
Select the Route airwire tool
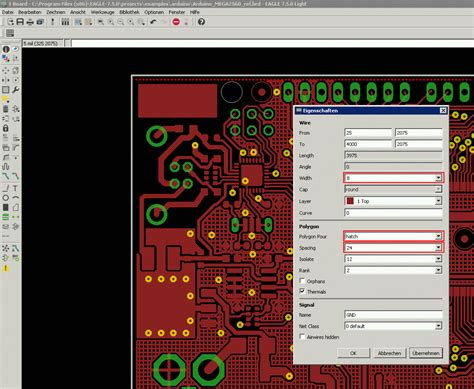pyautogui.click(x=6, y=176)
